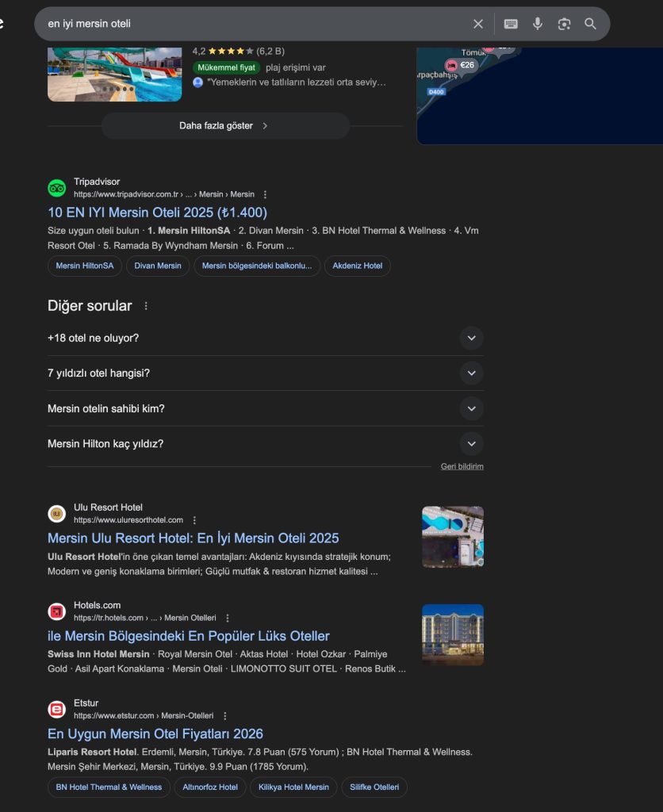Open the '10 EN IYI Mersin Oteli 2025' link
Image resolution: width=663 pixels, height=812 pixels.
(x=158, y=213)
